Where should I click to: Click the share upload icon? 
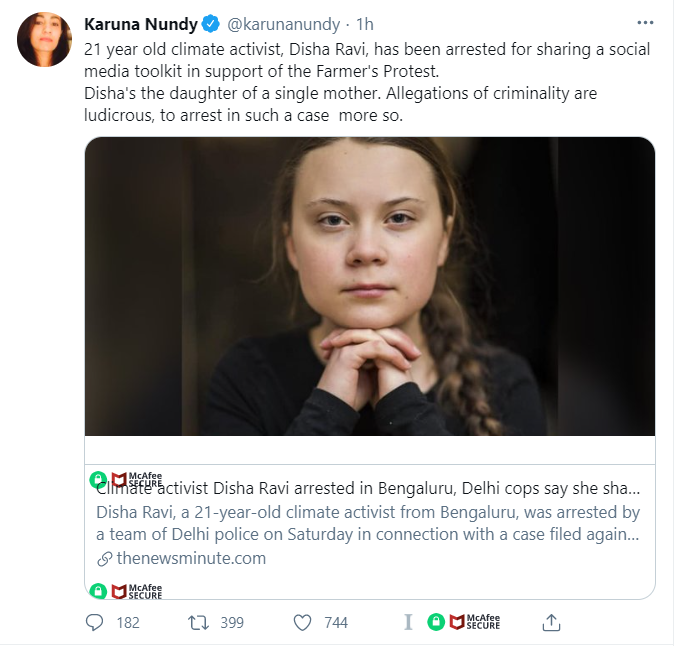click(551, 622)
